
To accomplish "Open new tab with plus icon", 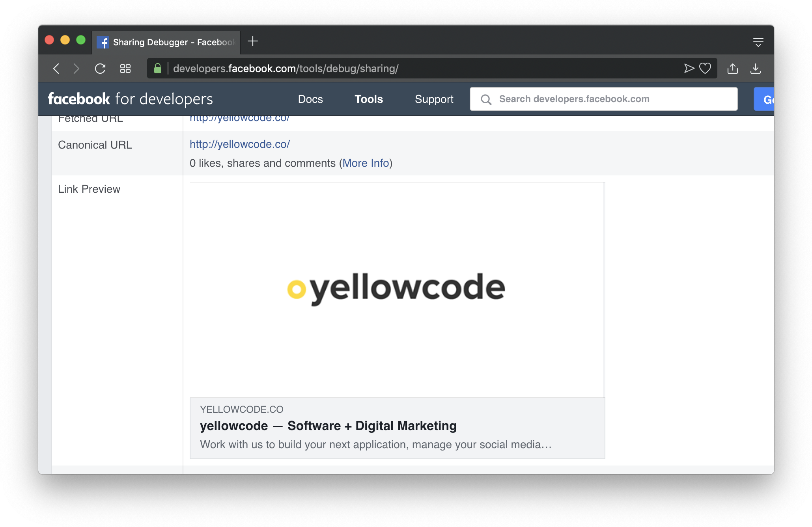I will pos(253,41).
